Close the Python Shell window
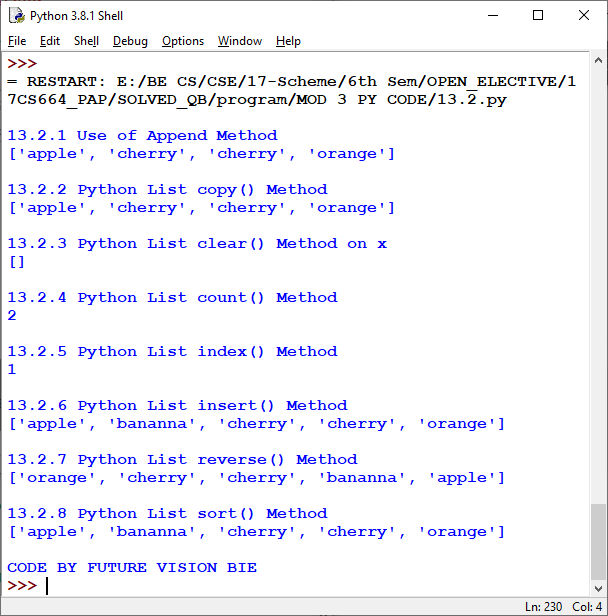This screenshot has width=608, height=616. click(584, 15)
